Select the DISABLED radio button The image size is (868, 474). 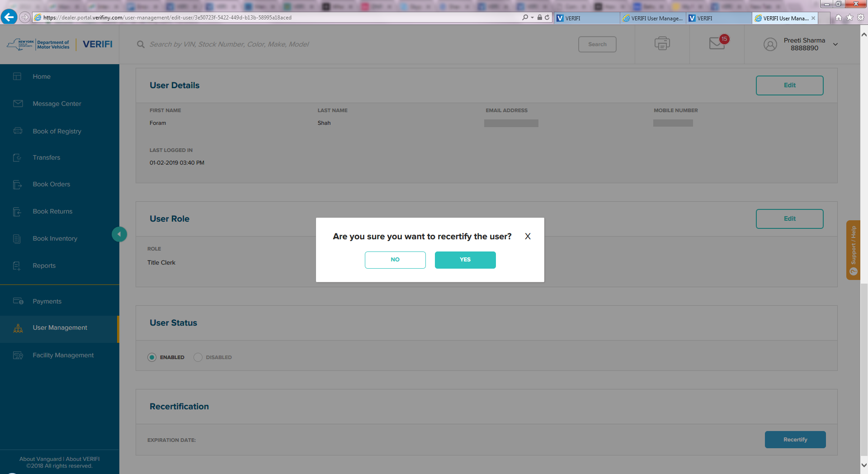point(198,357)
